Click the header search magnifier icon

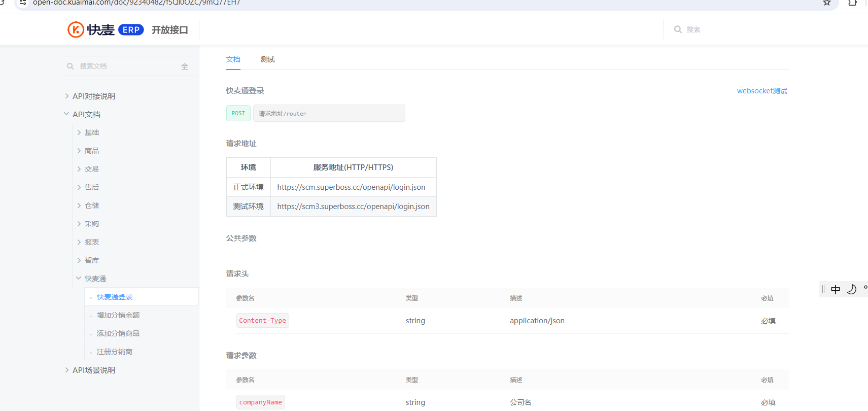click(678, 29)
